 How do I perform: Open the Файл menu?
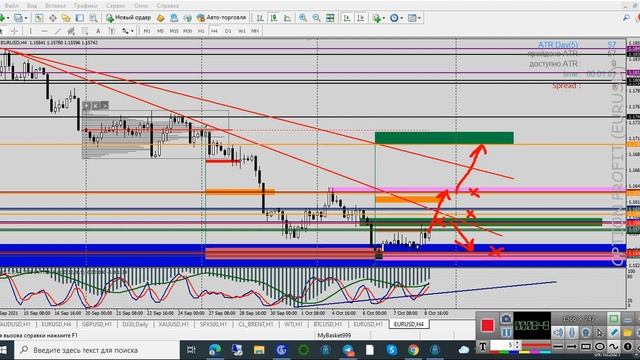(11, 6)
